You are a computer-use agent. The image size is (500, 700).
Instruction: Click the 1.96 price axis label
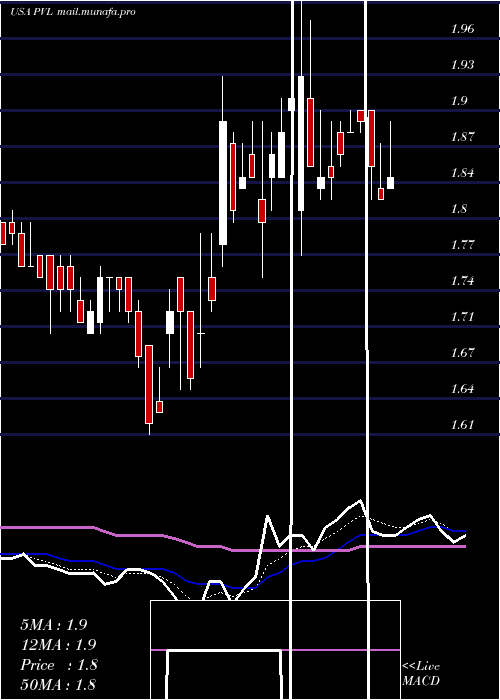(462, 29)
